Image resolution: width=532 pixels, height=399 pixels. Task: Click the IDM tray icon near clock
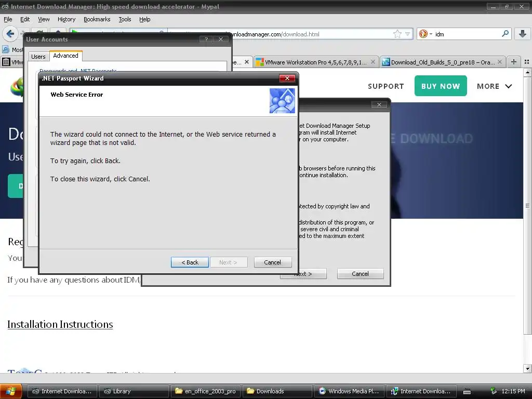coord(494,391)
